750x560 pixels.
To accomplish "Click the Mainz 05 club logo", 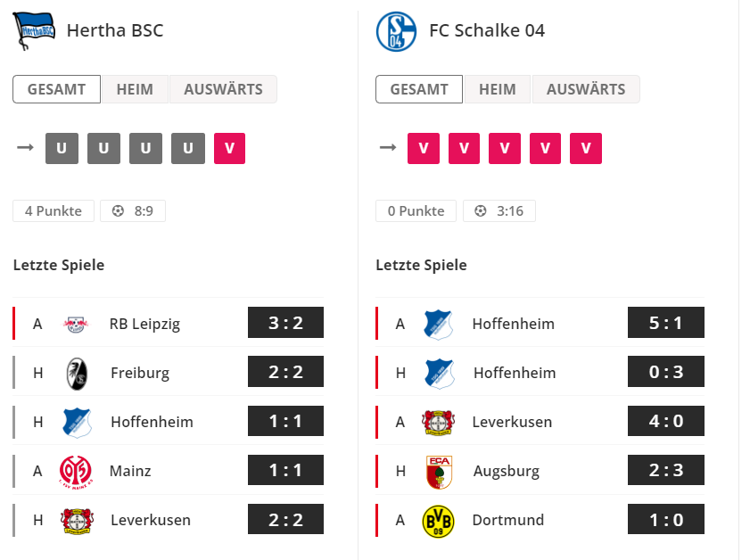I will [x=76, y=472].
